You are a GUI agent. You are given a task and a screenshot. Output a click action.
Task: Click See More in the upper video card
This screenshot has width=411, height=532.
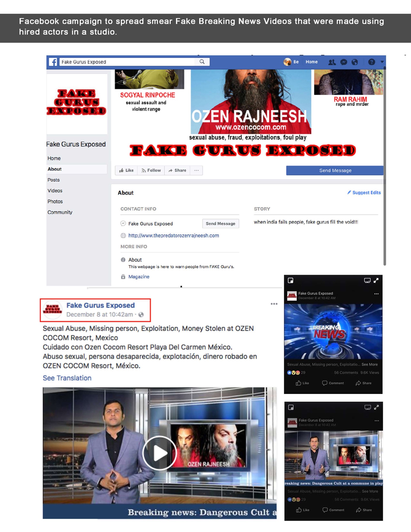[370, 364]
